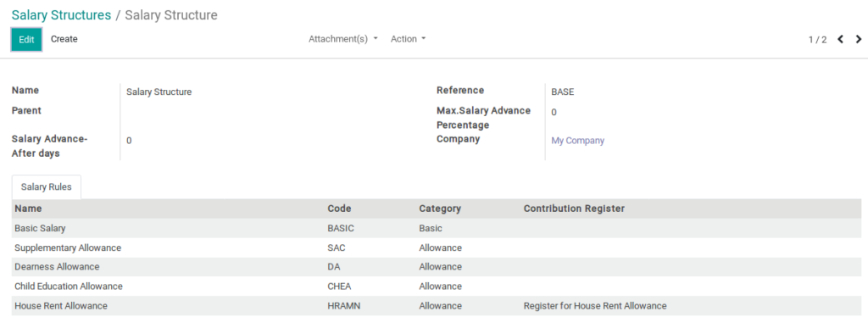Click the CHEA code cell
868x317 pixels.
[x=339, y=286]
